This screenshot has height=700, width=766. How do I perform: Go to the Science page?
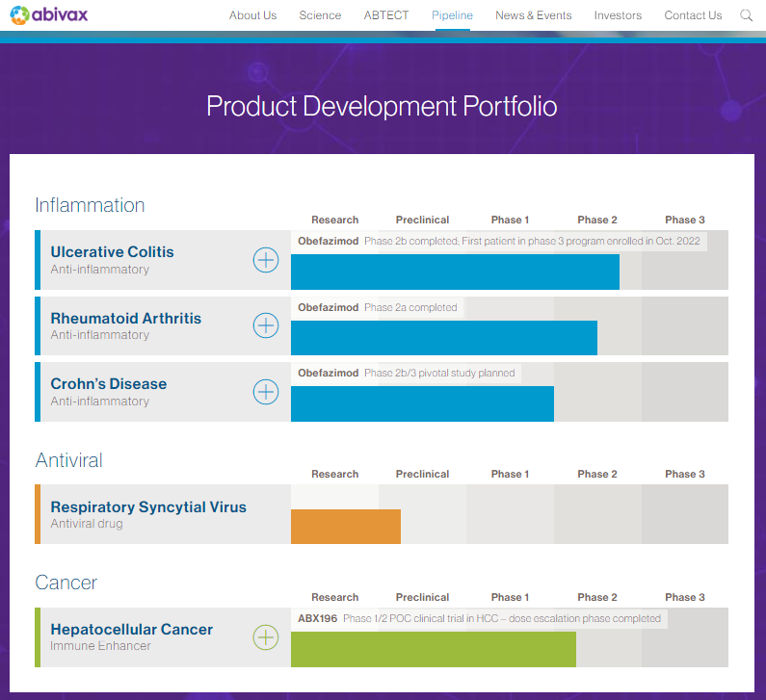coord(320,15)
